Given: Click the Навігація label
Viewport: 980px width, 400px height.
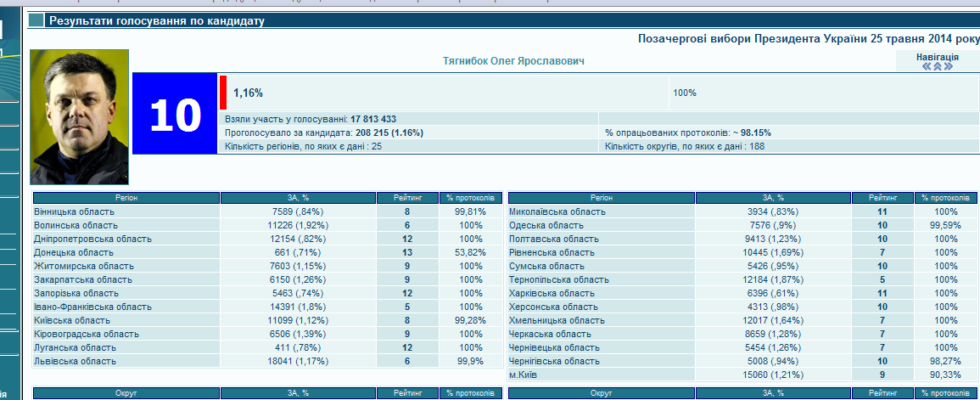Looking at the screenshot, I should click(x=938, y=56).
